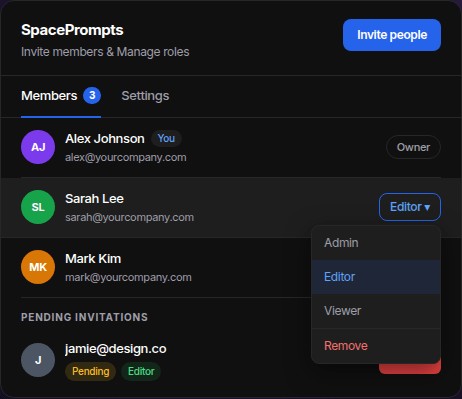Click the Owner role badge

[x=413, y=147]
